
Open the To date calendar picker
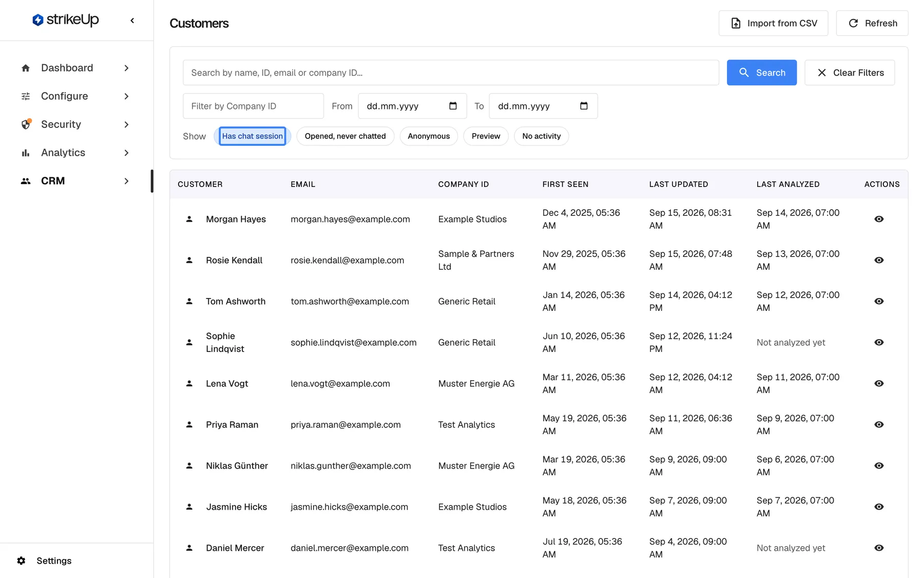click(584, 106)
